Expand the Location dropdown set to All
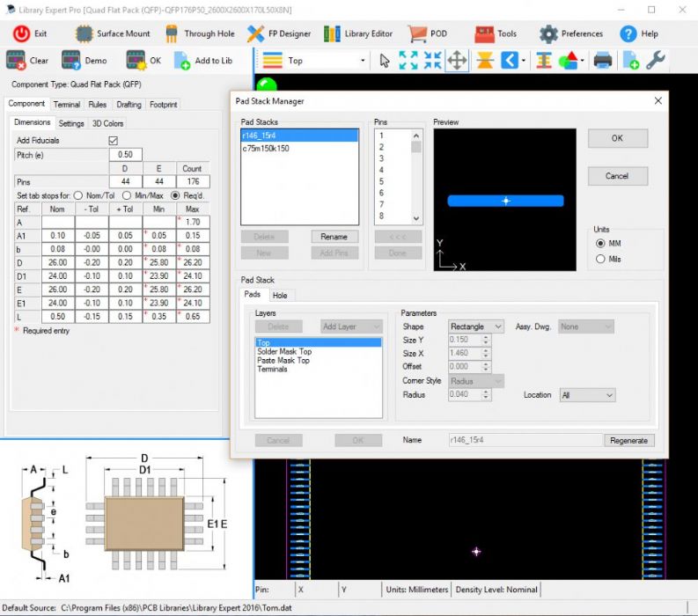 [587, 395]
